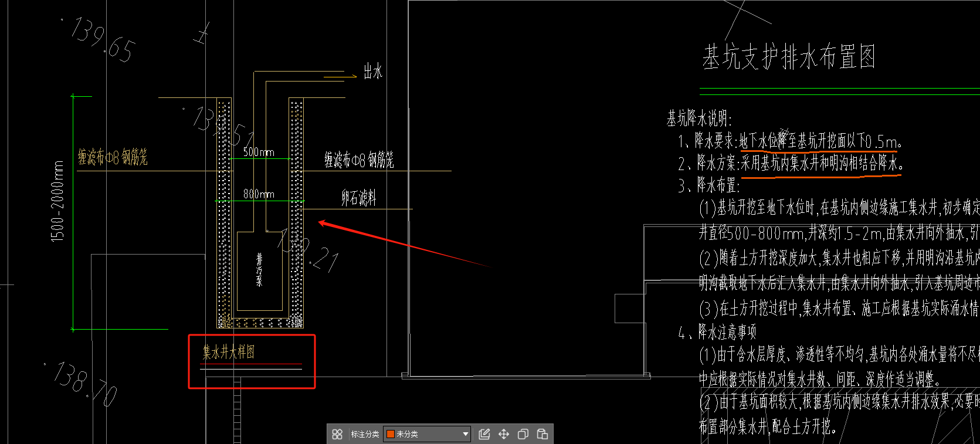Viewport: 980px width, 444px height.
Task: Click the 集水井大样图 caption text
Action: click(229, 352)
